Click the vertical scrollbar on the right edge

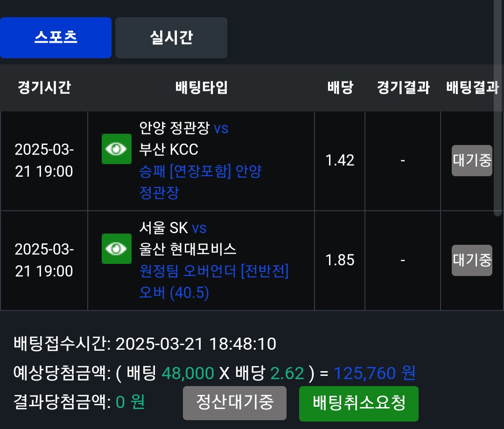[x=498, y=107]
